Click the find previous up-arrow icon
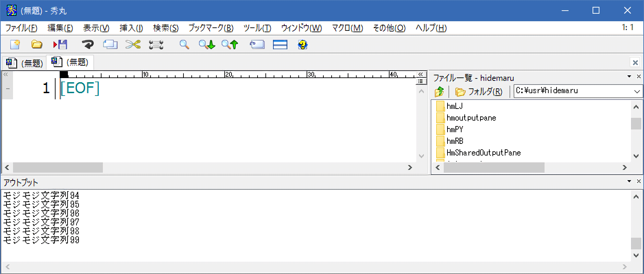Viewport: 644px width, 274px height. (230, 45)
